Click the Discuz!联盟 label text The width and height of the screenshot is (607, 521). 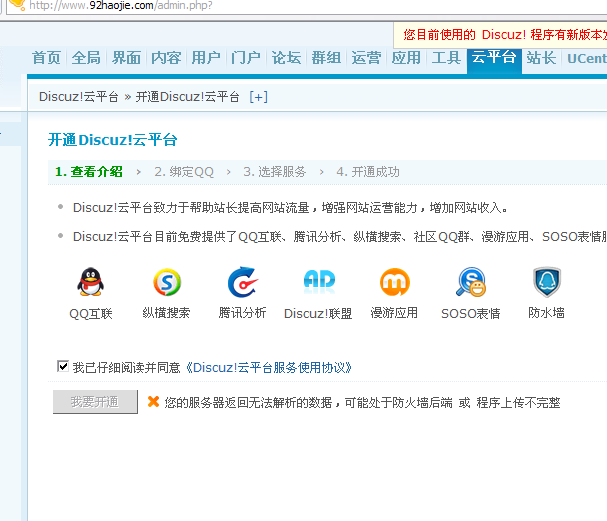[318, 314]
